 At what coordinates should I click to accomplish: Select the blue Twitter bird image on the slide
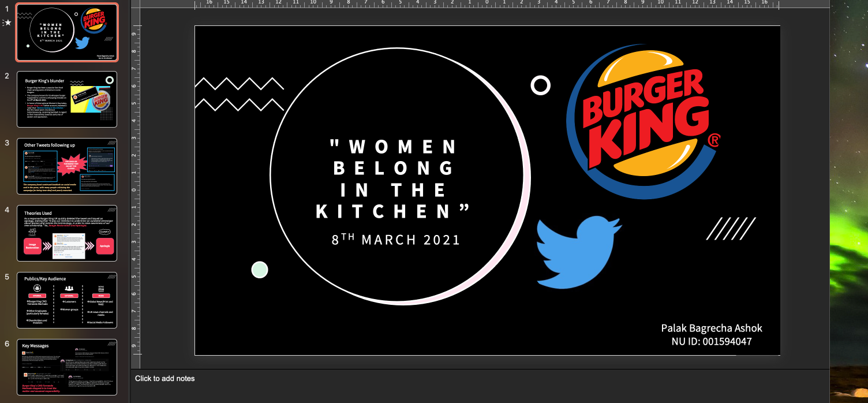point(579,252)
